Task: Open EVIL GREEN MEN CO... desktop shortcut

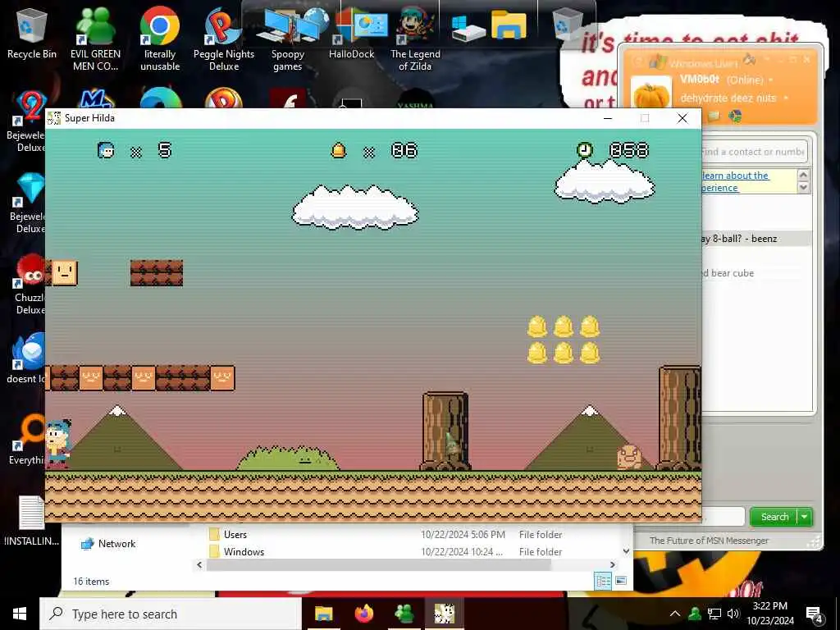Action: (95, 40)
